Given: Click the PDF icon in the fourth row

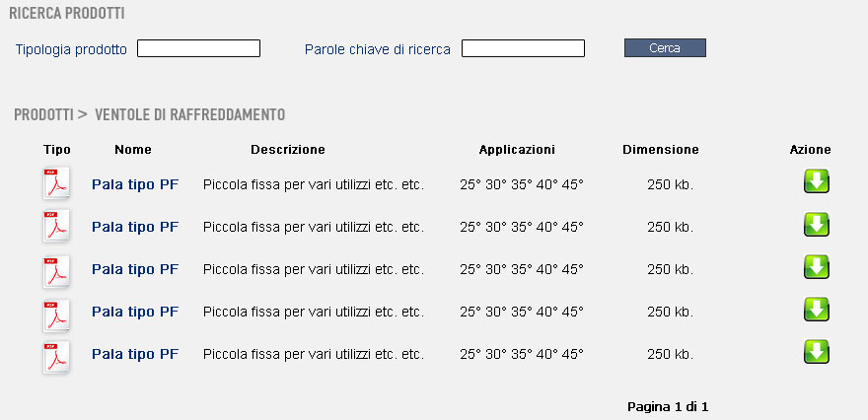Looking at the screenshot, I should 56,313.
